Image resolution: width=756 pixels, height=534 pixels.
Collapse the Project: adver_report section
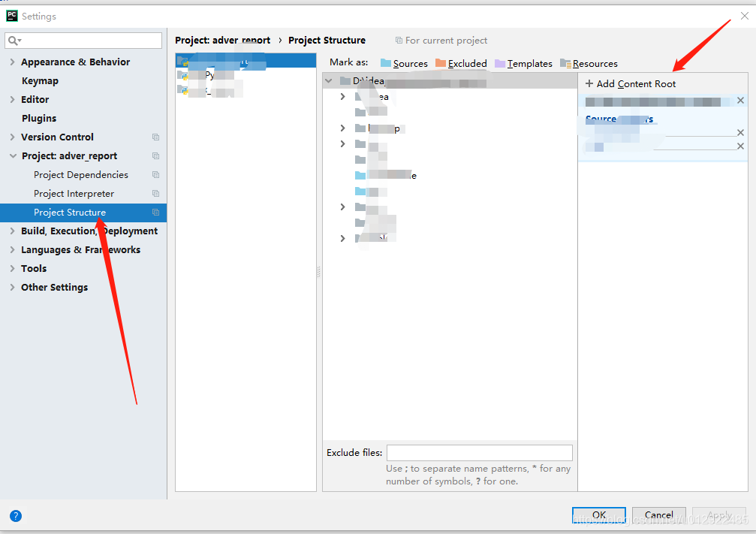coord(13,155)
